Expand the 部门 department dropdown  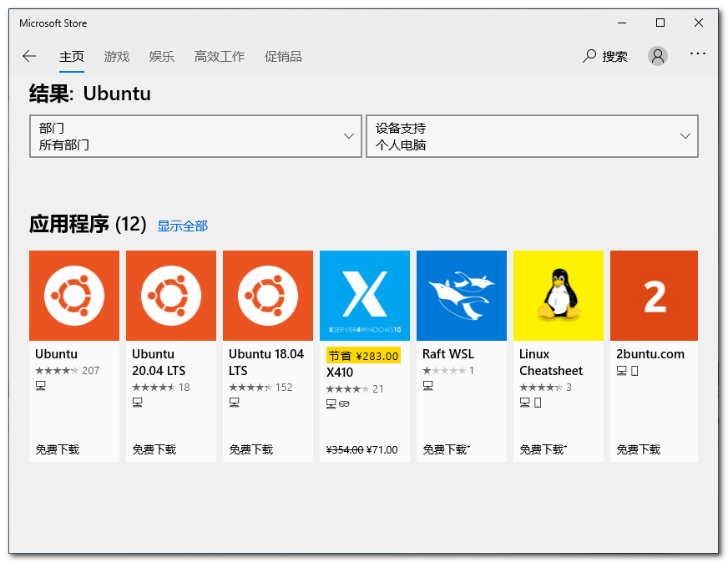click(x=196, y=136)
